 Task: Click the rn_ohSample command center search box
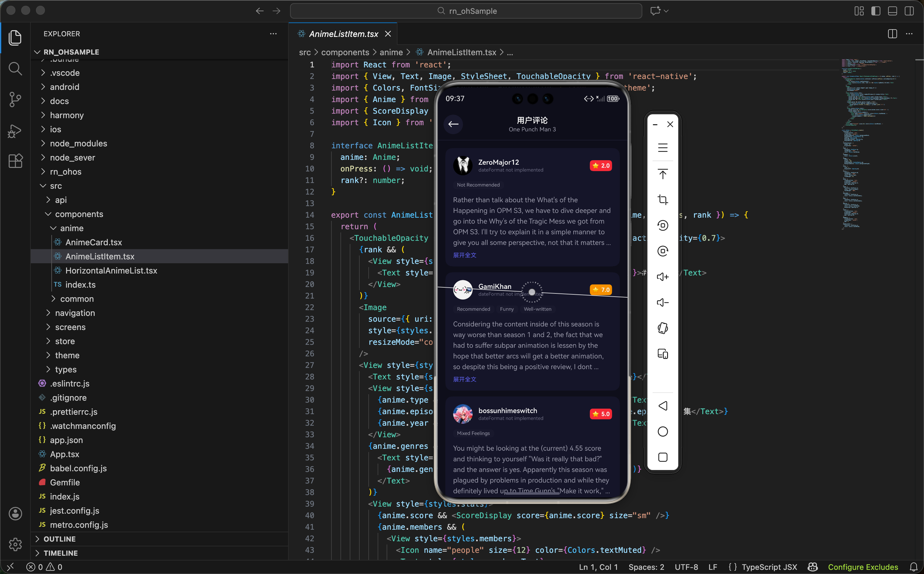point(466,11)
